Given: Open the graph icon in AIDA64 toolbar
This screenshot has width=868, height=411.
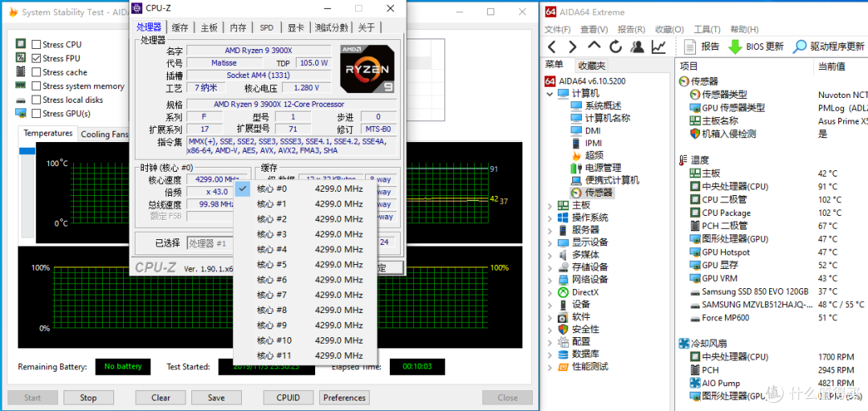Looking at the screenshot, I should (659, 47).
